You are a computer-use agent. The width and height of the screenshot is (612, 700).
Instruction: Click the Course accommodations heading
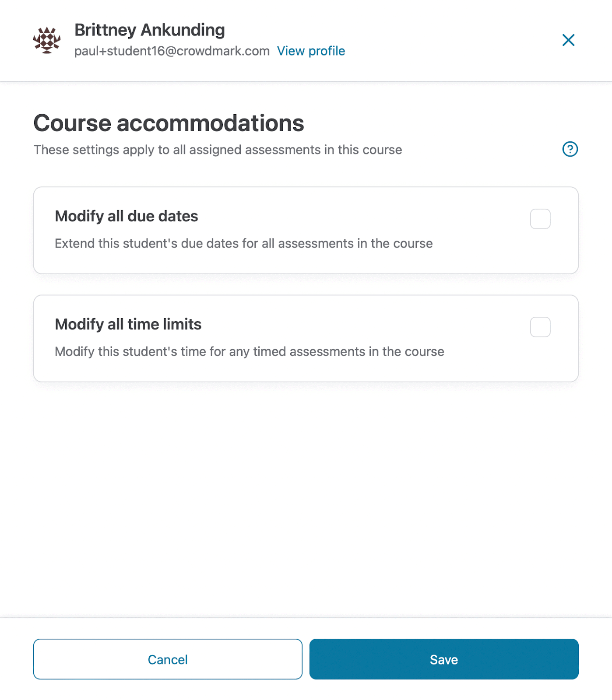(x=169, y=123)
